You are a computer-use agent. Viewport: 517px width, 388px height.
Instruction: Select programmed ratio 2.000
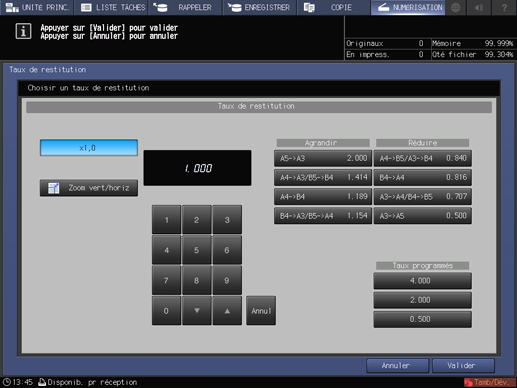point(422,300)
